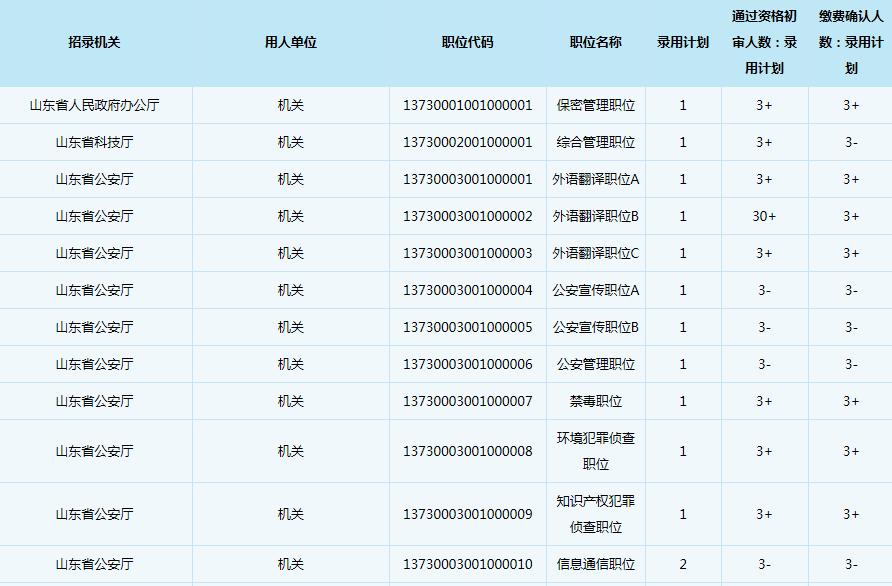This screenshot has height=586, width=892.
Task: Click the 招录机关 column header
Action: [94, 43]
